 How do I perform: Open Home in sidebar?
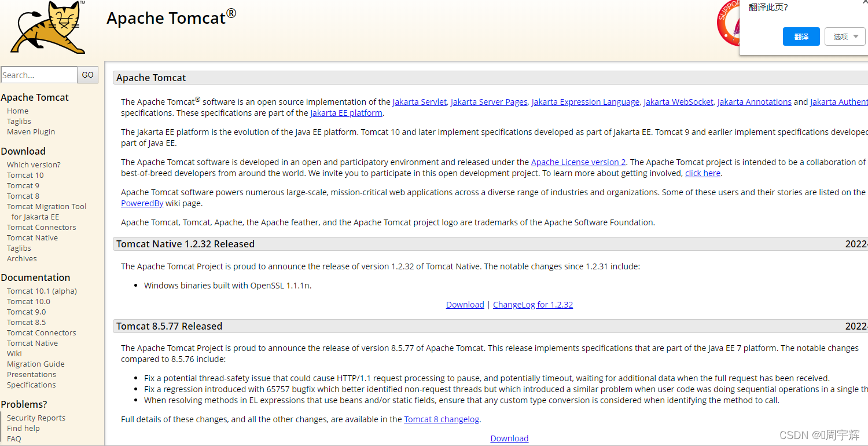[x=17, y=111]
